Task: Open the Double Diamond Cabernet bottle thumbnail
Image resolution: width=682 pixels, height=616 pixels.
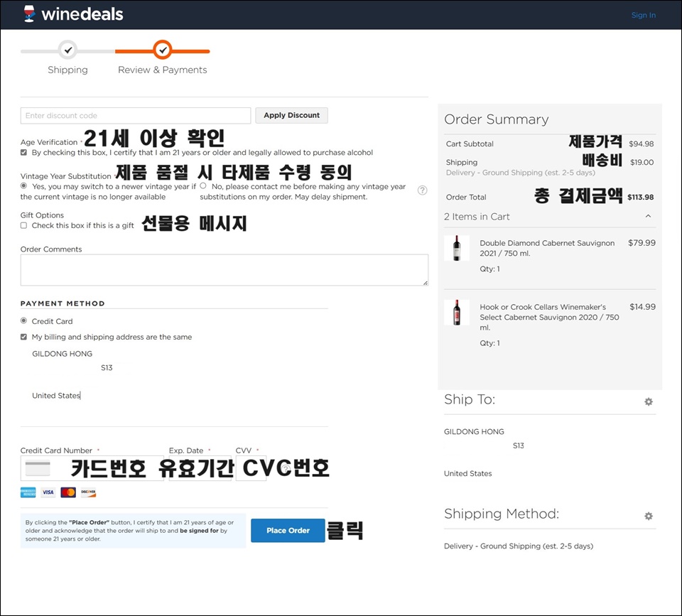Action: [x=457, y=248]
